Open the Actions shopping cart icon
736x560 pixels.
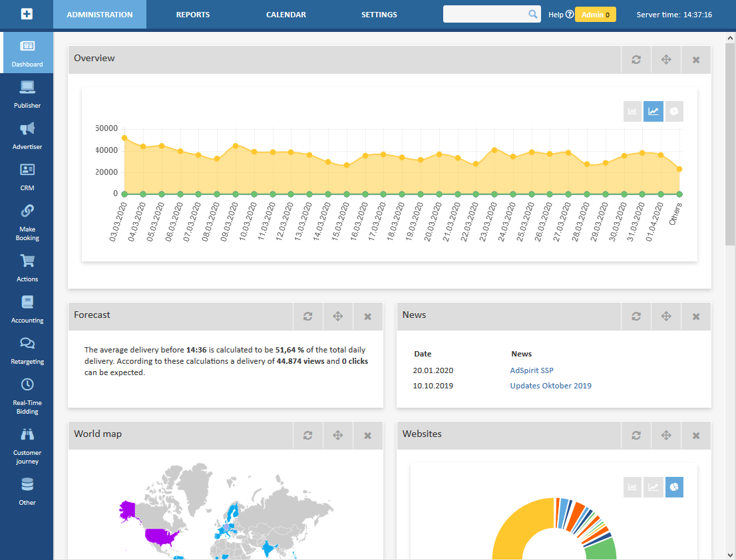tap(27, 261)
